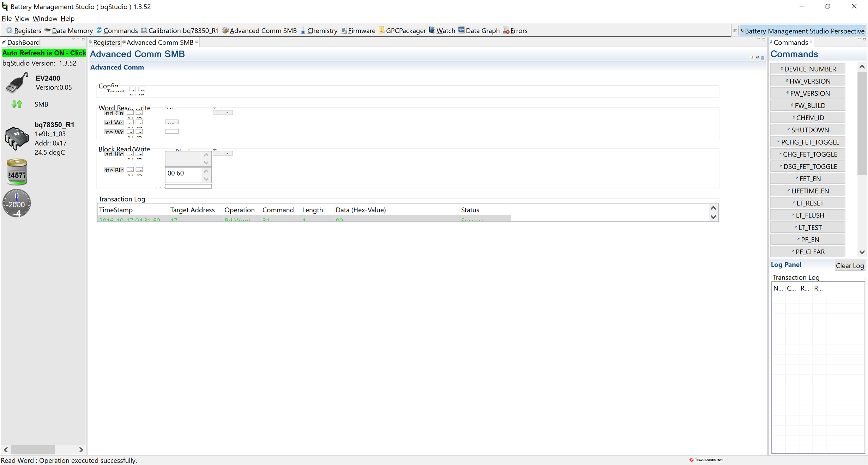
Task: Open the Word Read/Write type dropdown
Action: [223, 112]
